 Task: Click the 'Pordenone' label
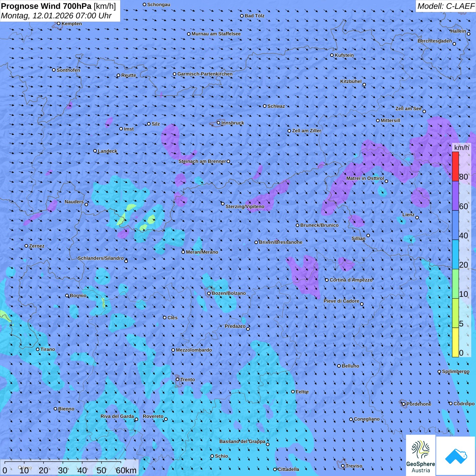pyautogui.click(x=419, y=404)
